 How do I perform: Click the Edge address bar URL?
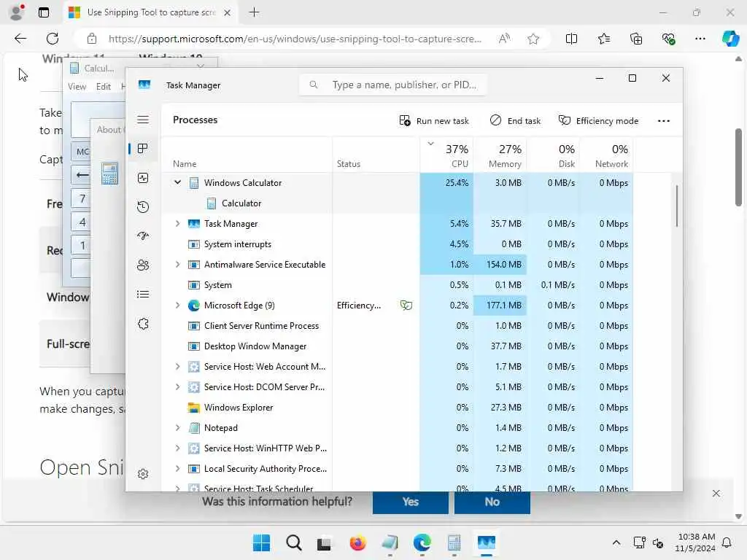tap(295, 39)
